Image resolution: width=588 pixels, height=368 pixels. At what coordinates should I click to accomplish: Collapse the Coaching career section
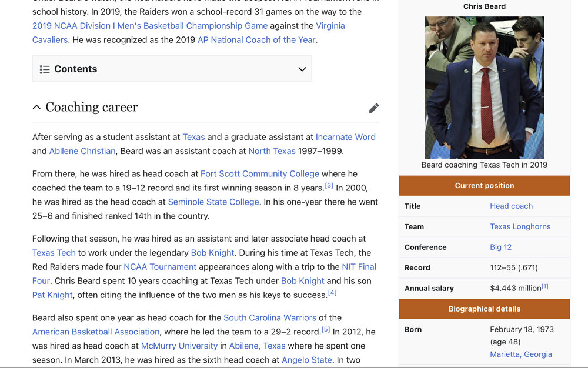tap(36, 107)
